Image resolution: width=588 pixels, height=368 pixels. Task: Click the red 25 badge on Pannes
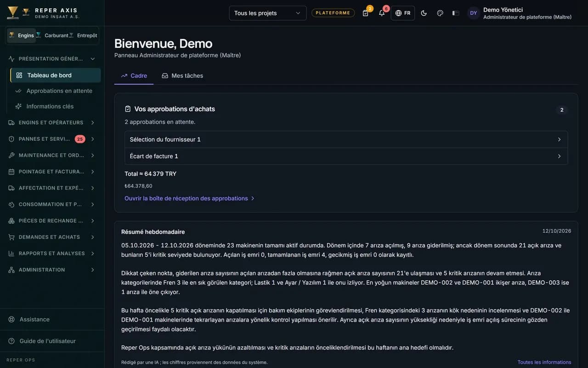(80, 139)
